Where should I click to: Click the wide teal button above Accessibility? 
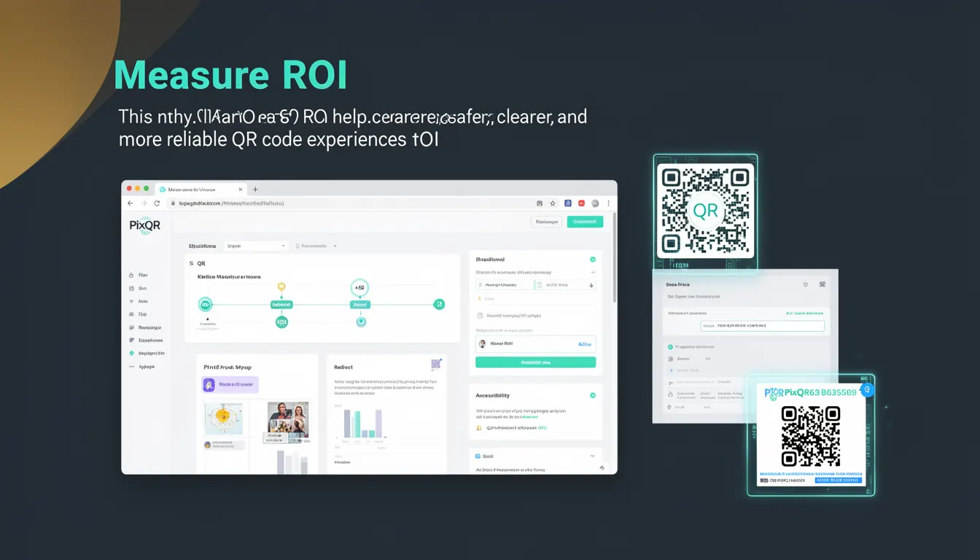click(x=535, y=362)
